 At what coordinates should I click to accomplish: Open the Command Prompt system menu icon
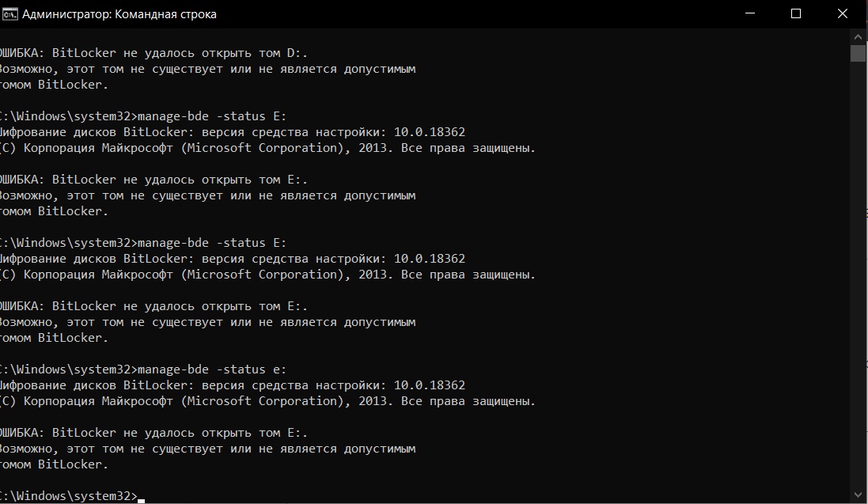tap(9, 14)
